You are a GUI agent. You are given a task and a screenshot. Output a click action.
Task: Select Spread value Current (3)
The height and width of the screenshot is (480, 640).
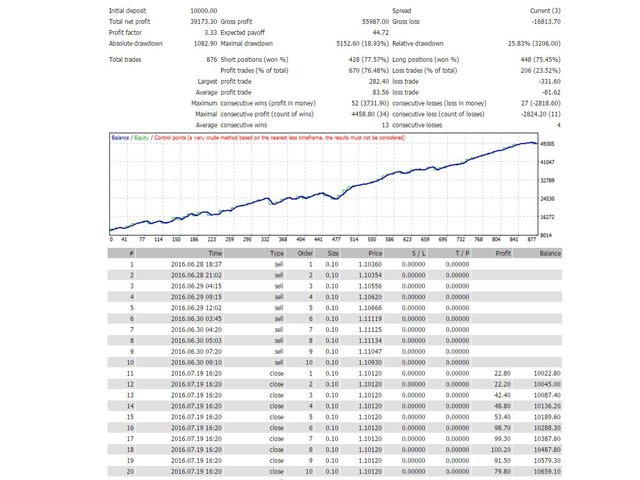click(x=545, y=11)
